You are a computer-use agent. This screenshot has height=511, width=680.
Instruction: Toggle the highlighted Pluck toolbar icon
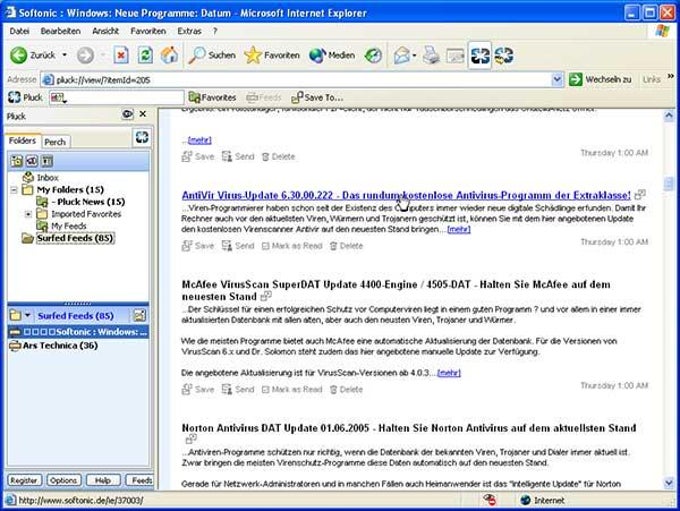(x=480, y=56)
